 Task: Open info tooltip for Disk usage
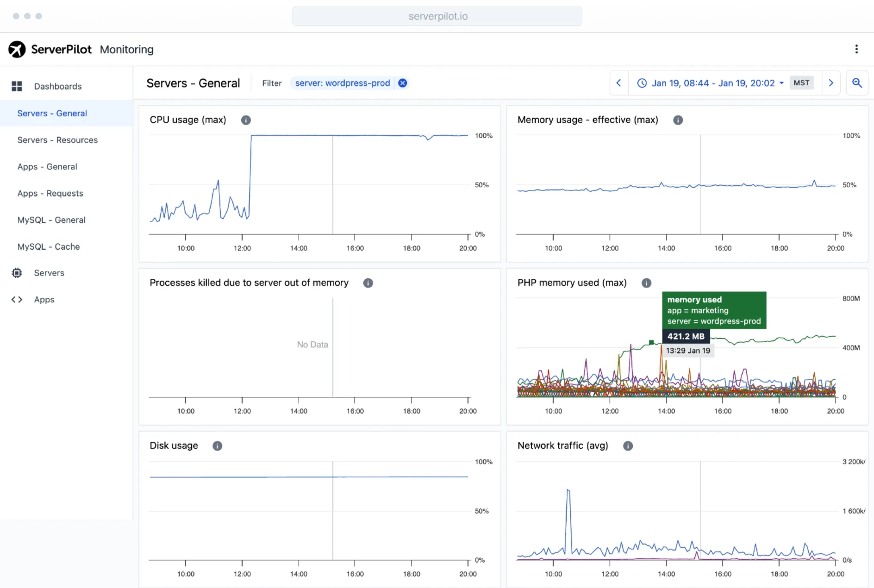217,446
